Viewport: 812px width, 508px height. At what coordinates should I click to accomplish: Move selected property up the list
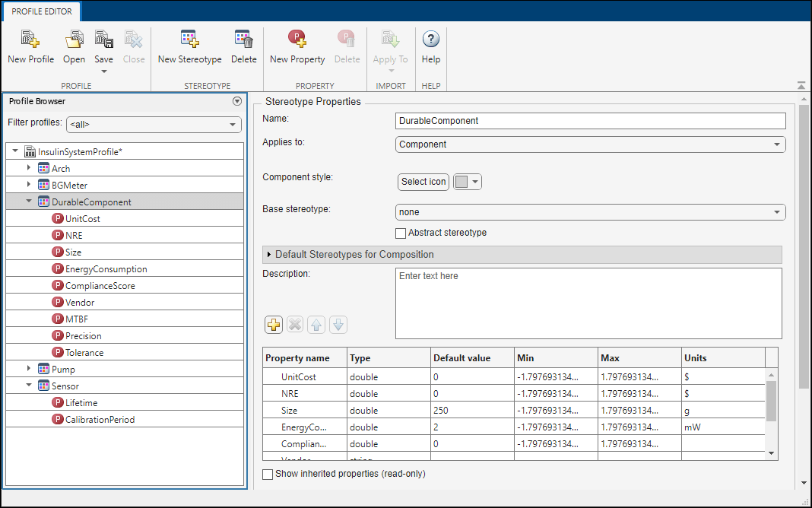click(x=316, y=325)
